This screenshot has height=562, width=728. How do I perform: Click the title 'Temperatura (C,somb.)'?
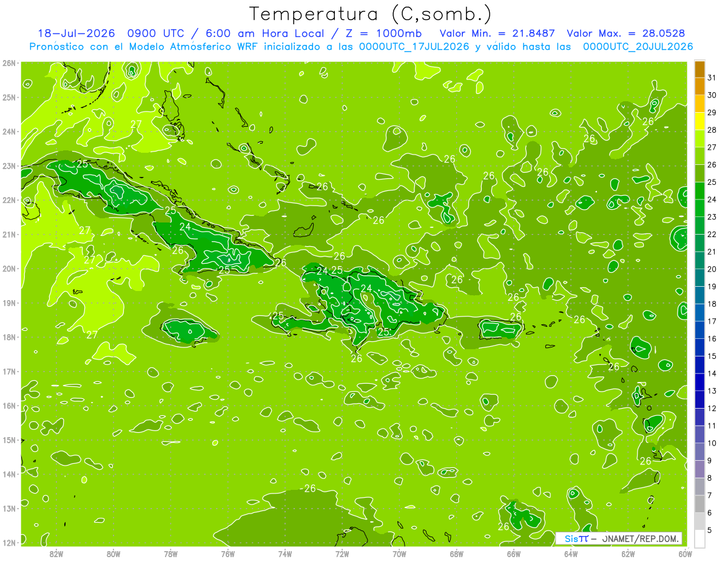pos(371,14)
